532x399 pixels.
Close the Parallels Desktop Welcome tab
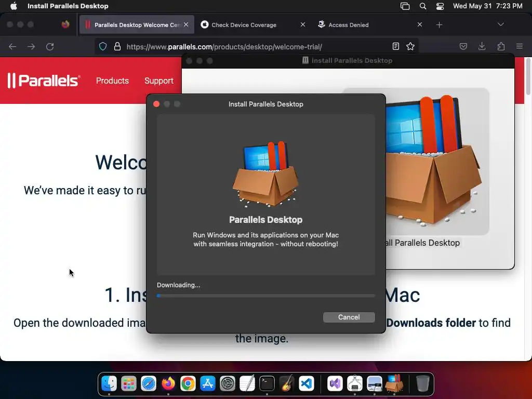point(186,24)
